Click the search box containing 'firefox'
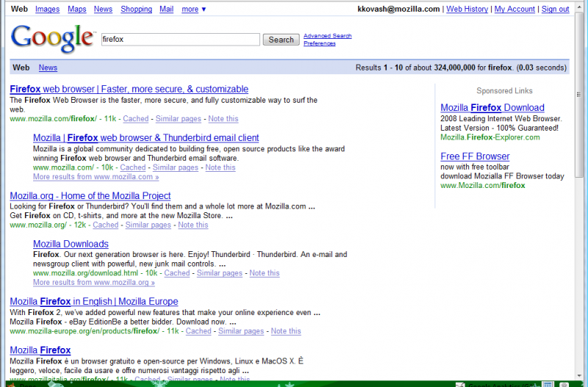Screen dimensions: 588x387 (180, 39)
